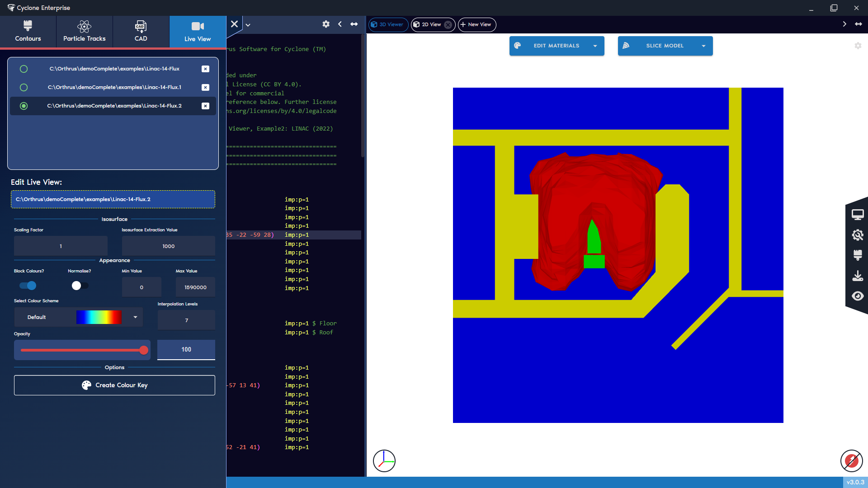Open the Slice Model dropdown

tap(703, 46)
